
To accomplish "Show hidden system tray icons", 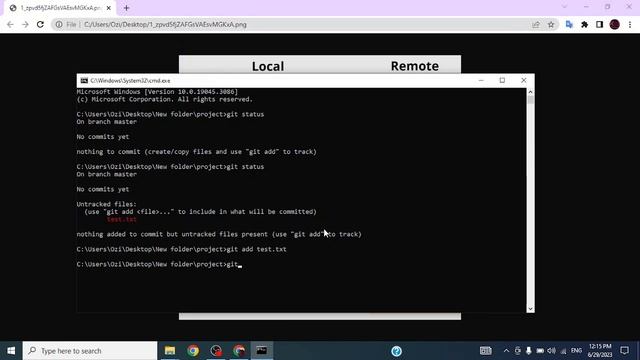I will point(506,351).
